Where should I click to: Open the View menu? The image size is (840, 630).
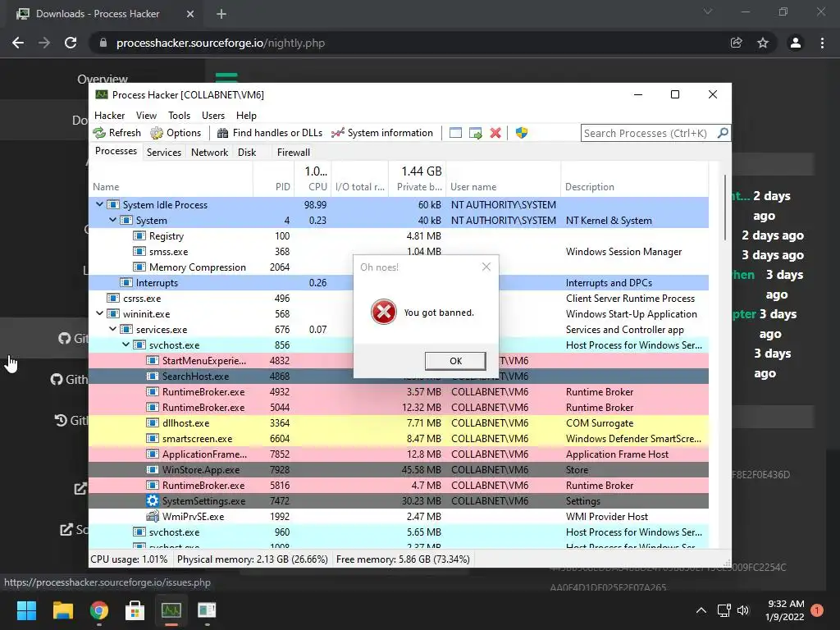[x=146, y=115]
